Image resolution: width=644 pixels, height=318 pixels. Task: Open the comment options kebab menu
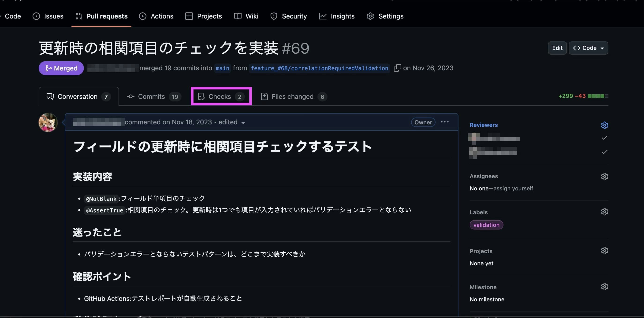pos(445,122)
